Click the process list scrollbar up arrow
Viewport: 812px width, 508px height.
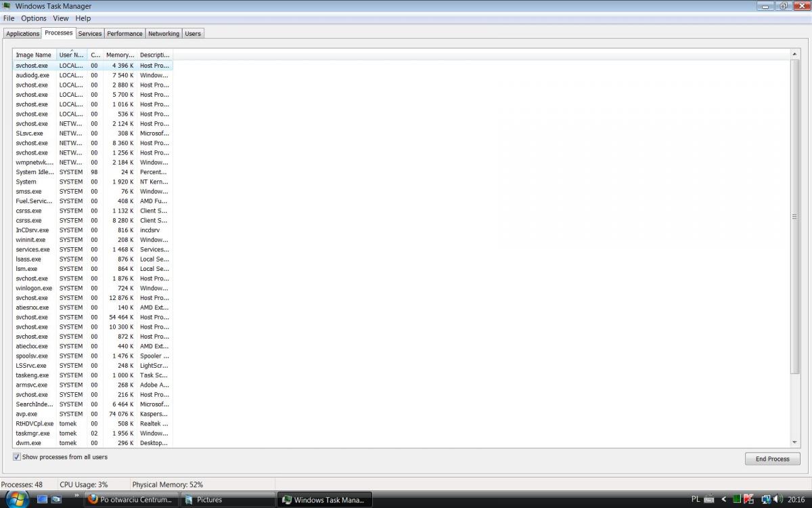click(x=794, y=54)
